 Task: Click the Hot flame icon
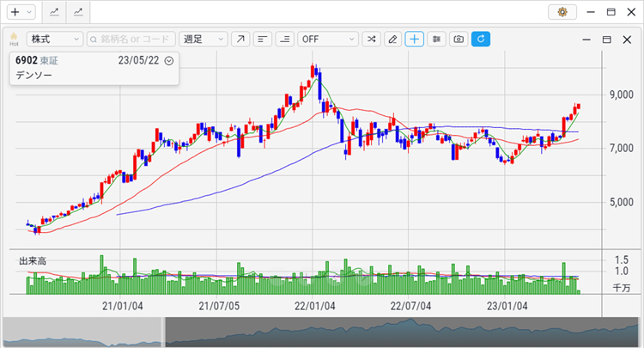(x=14, y=40)
